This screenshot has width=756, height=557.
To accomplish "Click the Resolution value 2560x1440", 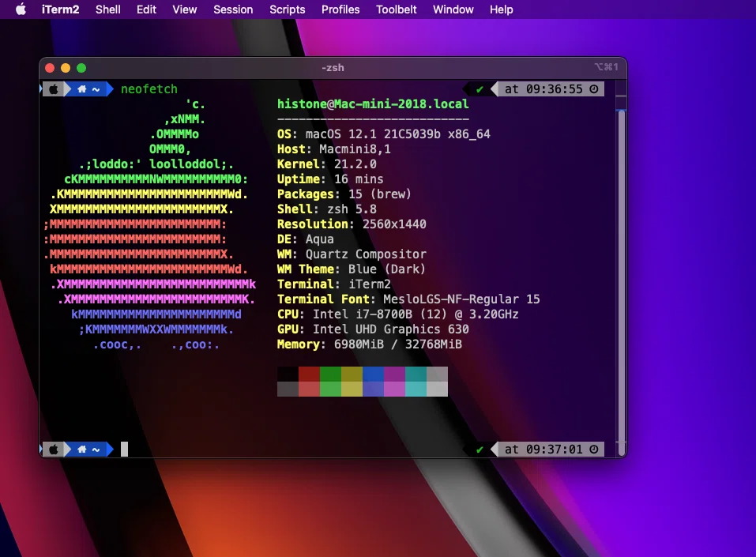I will point(394,224).
